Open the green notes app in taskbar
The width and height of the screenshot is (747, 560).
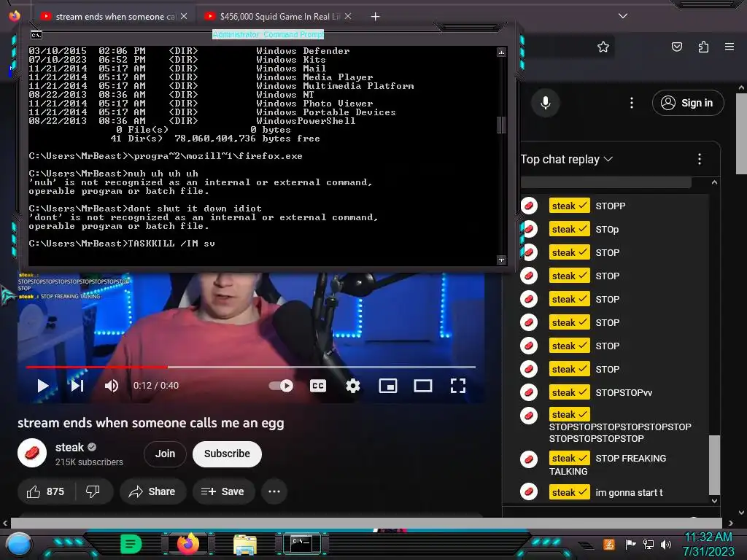tap(131, 544)
